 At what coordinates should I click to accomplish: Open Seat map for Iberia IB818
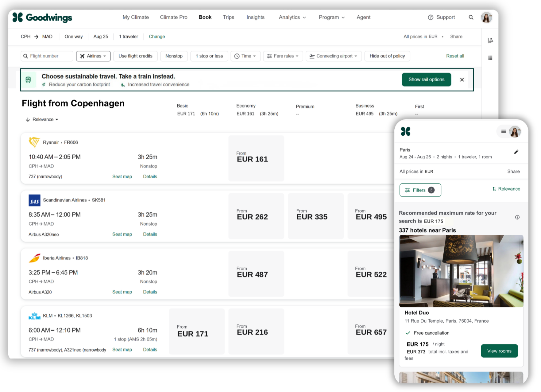[x=122, y=292]
